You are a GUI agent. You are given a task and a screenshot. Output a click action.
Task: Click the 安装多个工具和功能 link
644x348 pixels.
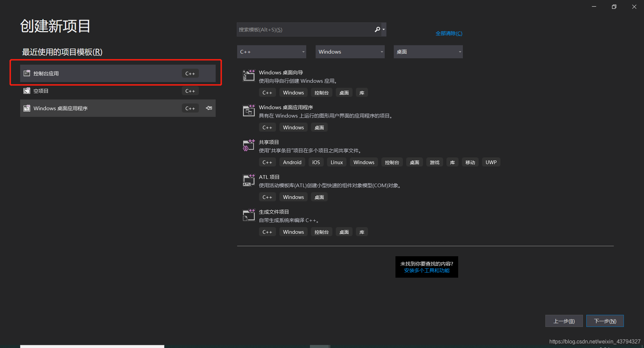(427, 270)
